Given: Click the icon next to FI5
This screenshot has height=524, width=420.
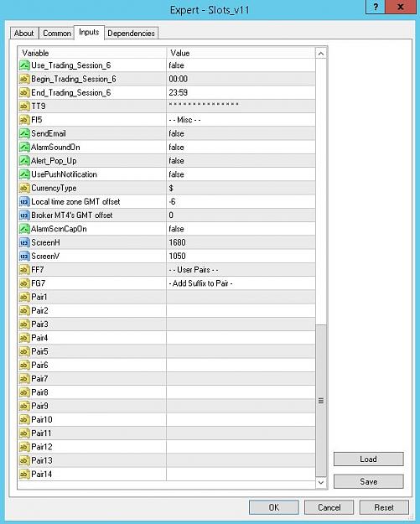Looking at the screenshot, I should (x=24, y=120).
